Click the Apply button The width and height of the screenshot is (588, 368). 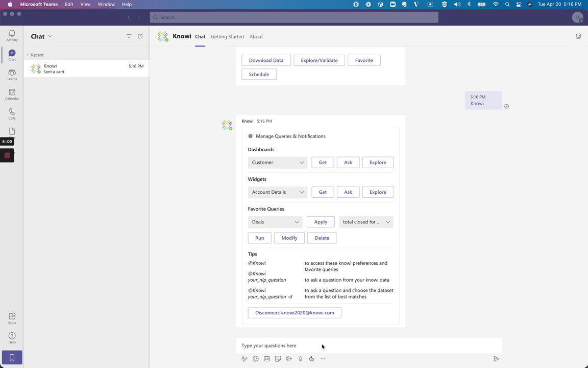click(x=321, y=221)
